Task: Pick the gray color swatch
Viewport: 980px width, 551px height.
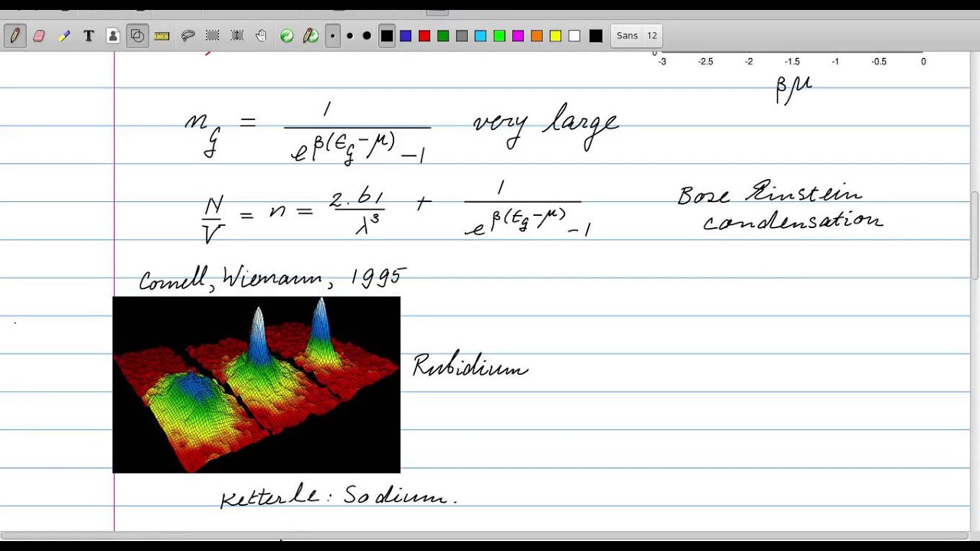Action: point(462,36)
